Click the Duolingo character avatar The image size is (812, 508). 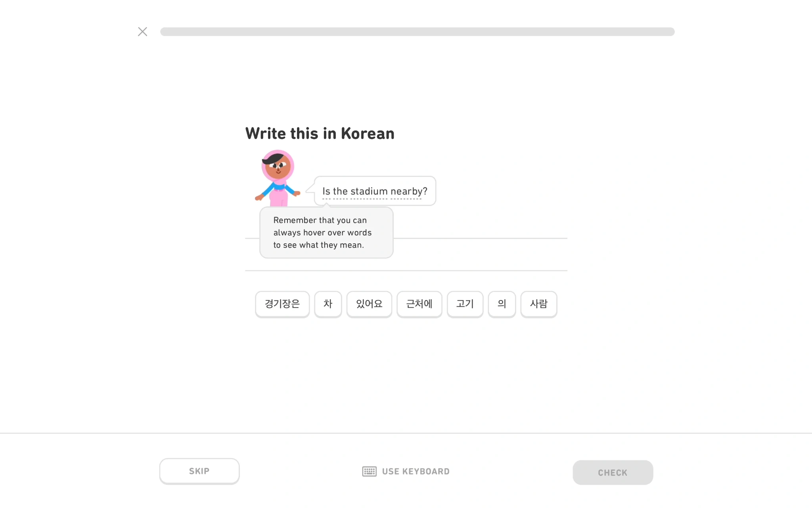coord(278,178)
